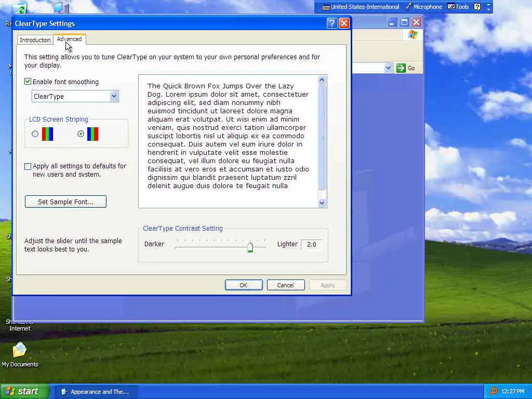This screenshot has height=399, width=532.
Task: Click the ClearType contrast slider thumb
Action: [250, 247]
